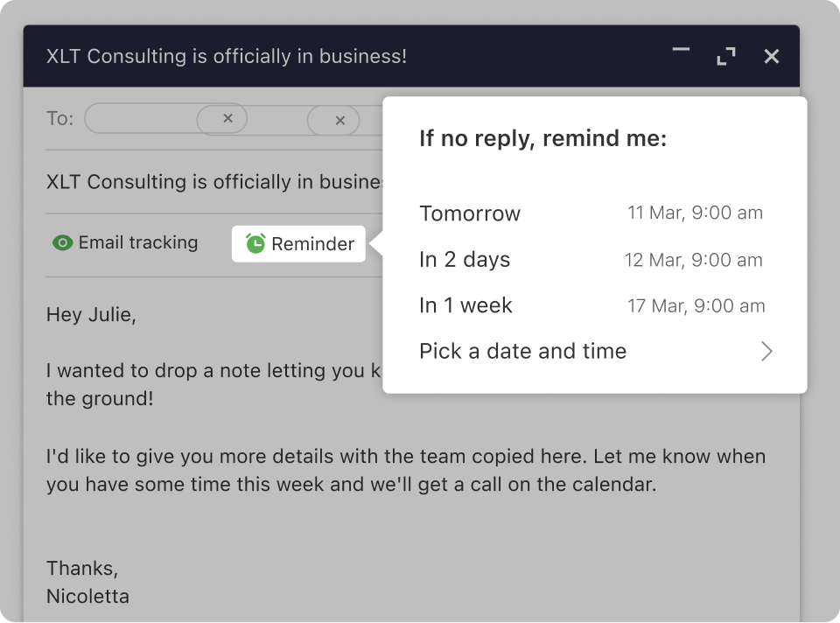Enable a reminder for Tomorrow
This screenshot has height=623, width=840.
click(x=470, y=213)
